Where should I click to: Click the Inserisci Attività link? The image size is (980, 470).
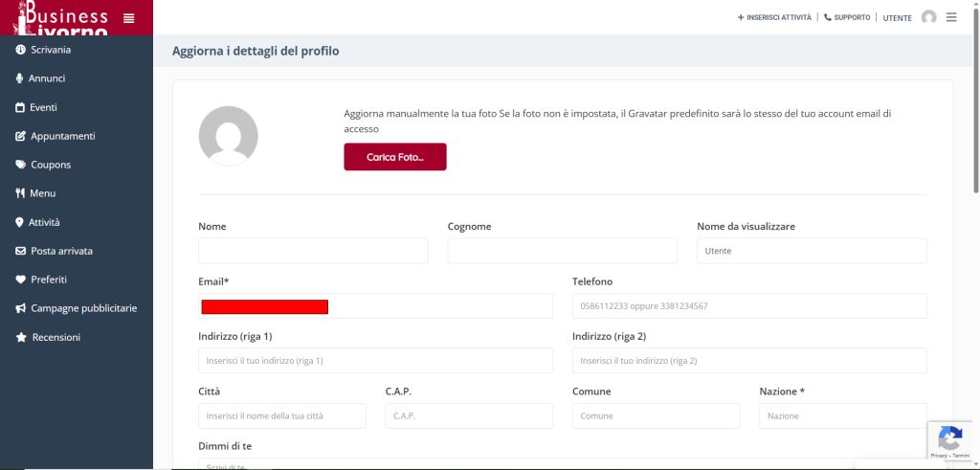point(774,17)
